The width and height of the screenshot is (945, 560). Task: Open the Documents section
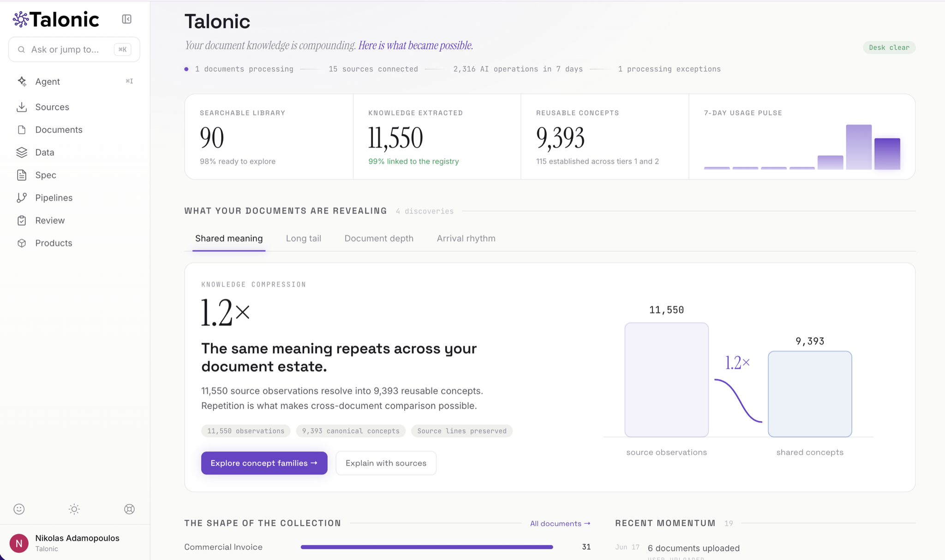tap(74, 130)
